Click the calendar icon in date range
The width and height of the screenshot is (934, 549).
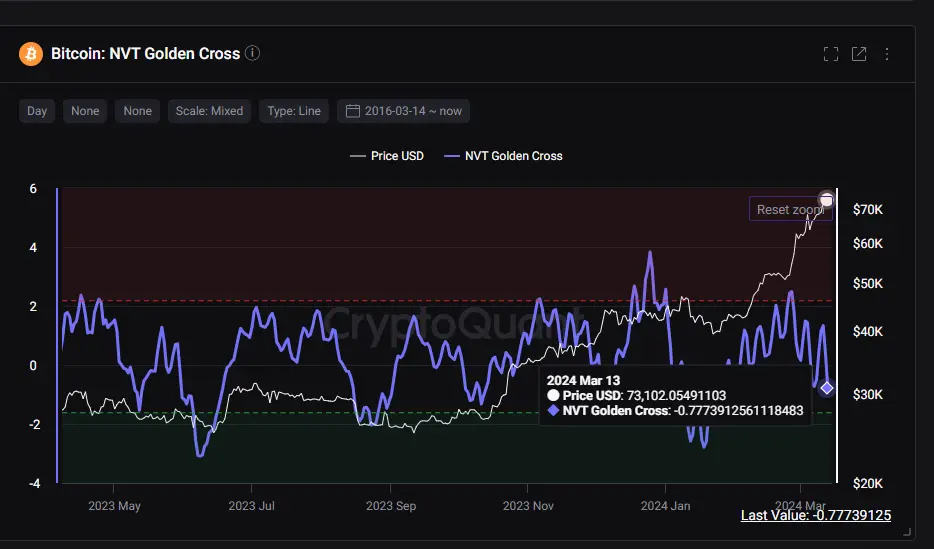353,111
